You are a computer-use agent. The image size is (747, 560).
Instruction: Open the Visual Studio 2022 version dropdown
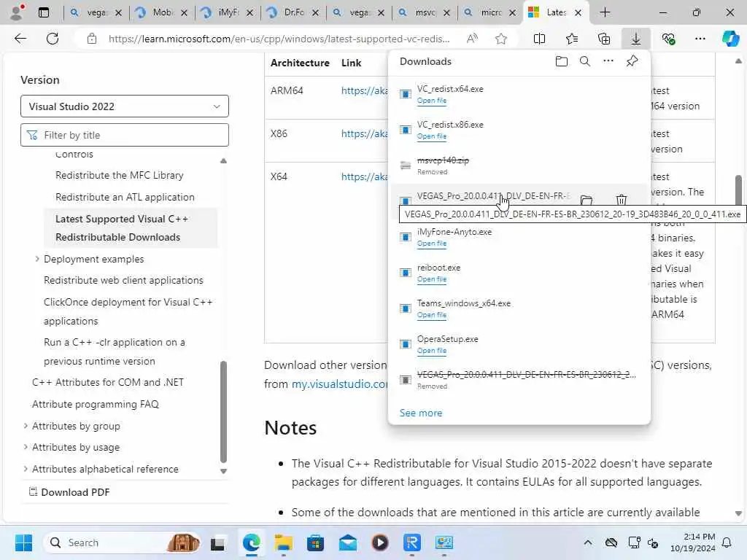coord(124,106)
